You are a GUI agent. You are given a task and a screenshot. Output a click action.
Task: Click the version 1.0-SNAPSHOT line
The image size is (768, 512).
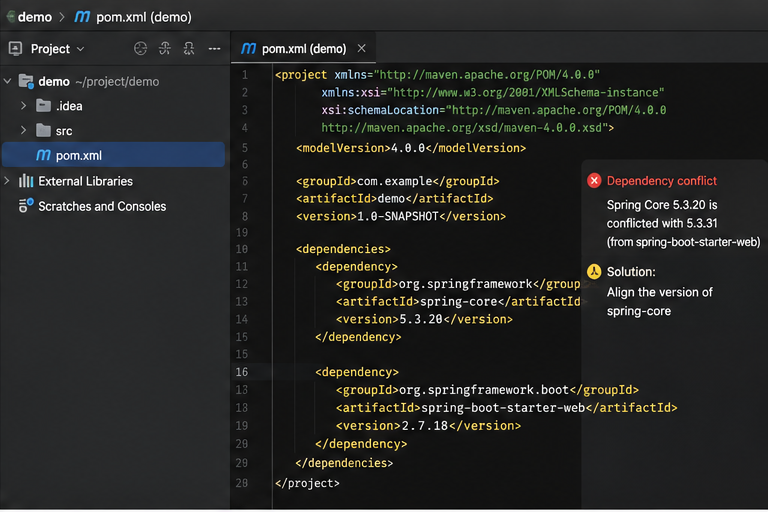point(401,216)
